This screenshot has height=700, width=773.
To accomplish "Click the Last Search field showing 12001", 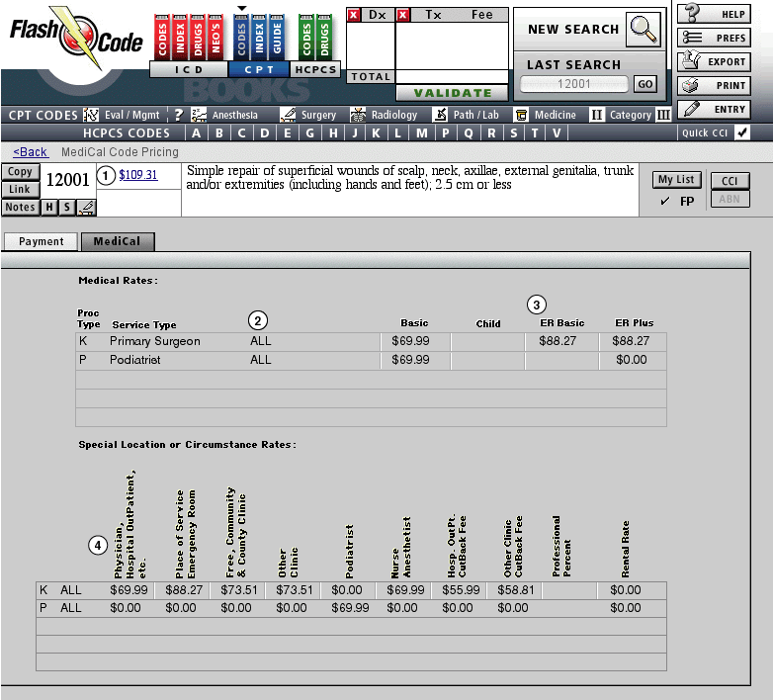I will pos(574,84).
